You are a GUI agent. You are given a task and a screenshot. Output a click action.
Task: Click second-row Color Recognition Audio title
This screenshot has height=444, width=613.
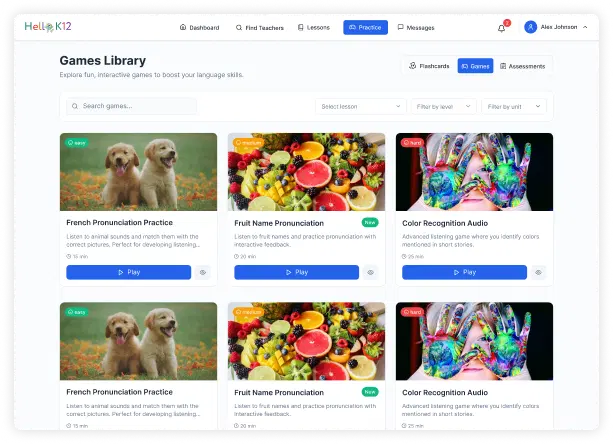pyautogui.click(x=445, y=392)
